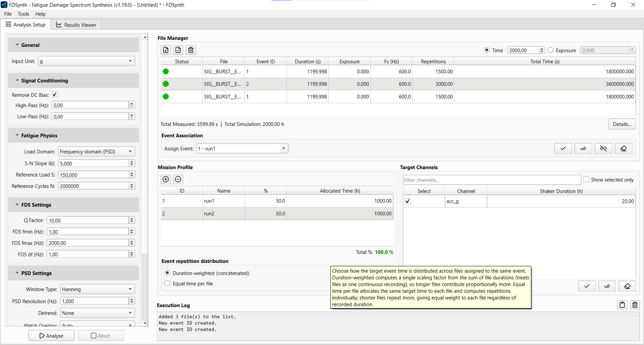Click the Details... button
The width and height of the screenshot is (644, 345).
click(622, 124)
